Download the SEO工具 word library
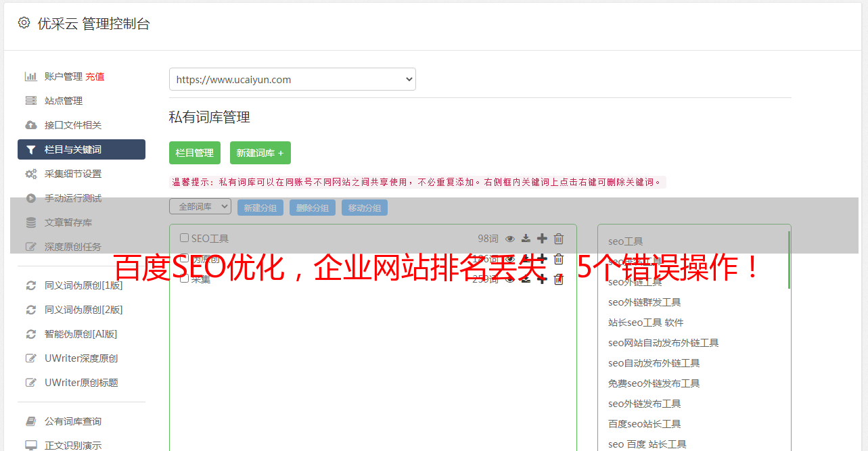The height and width of the screenshot is (451, 868). [x=526, y=239]
